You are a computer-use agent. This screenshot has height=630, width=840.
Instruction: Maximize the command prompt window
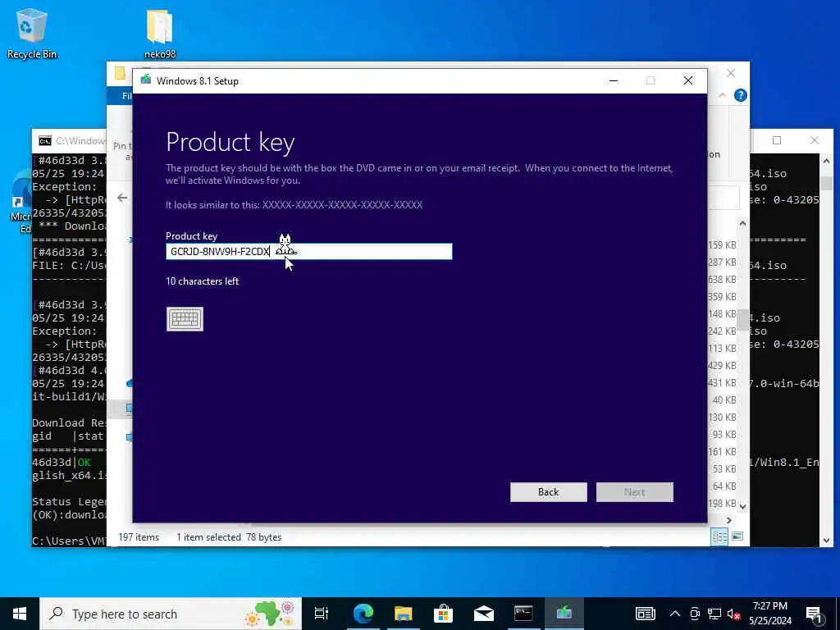click(777, 140)
